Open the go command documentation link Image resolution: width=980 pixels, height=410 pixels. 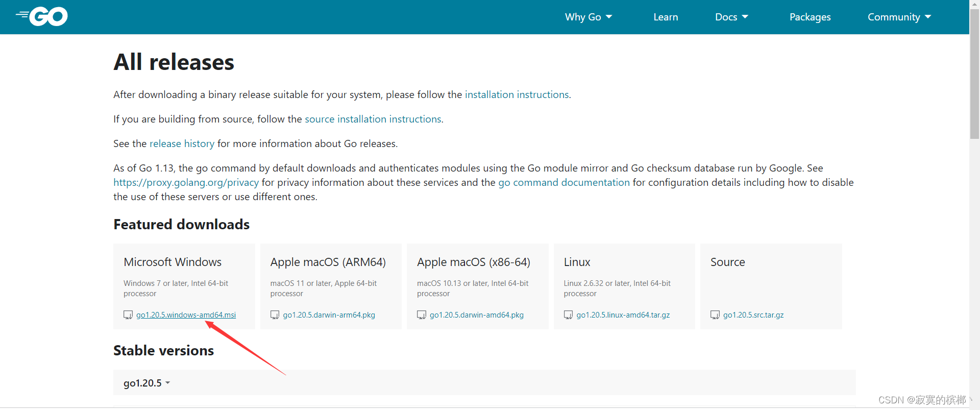pyautogui.click(x=564, y=182)
